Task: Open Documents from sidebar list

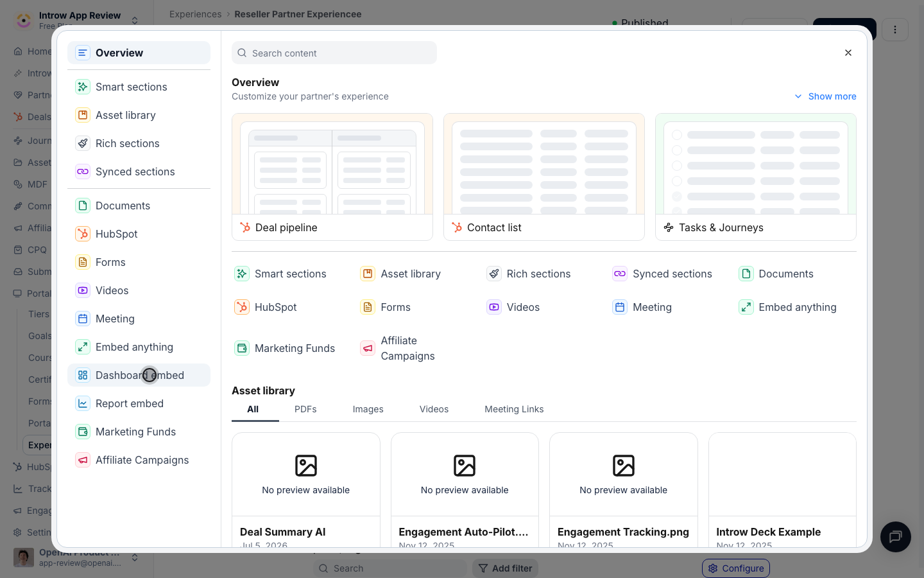Action: tap(139, 206)
